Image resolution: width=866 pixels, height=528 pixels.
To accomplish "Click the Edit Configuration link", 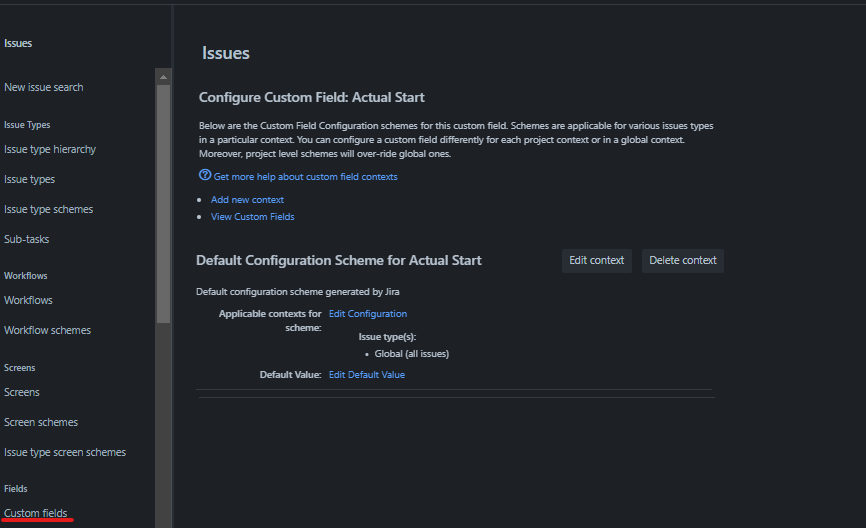I will (367, 314).
